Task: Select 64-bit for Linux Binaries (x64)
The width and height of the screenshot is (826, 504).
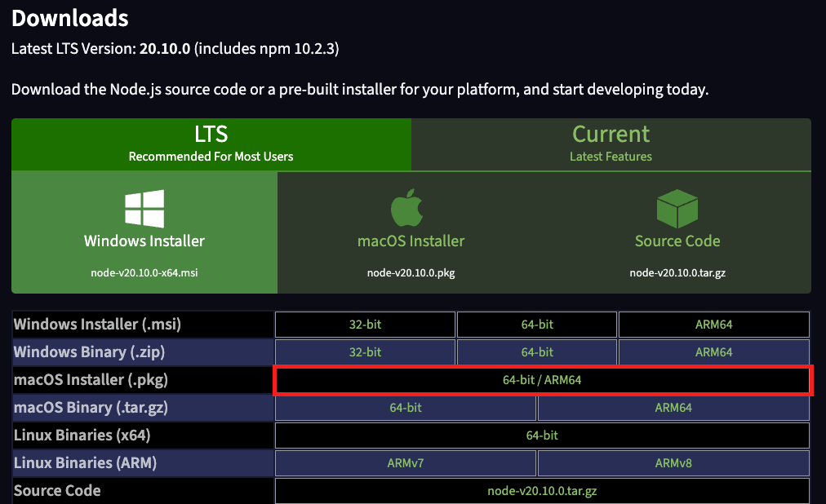Action: pos(542,435)
